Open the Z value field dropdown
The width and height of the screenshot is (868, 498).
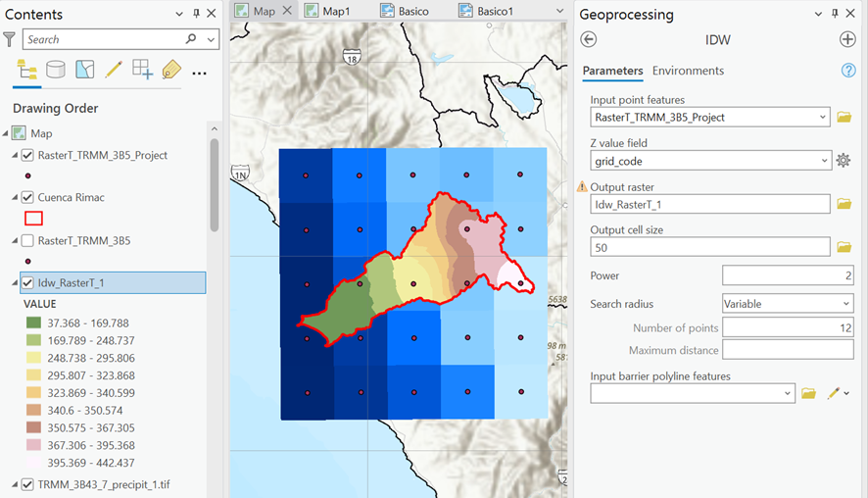click(x=710, y=161)
